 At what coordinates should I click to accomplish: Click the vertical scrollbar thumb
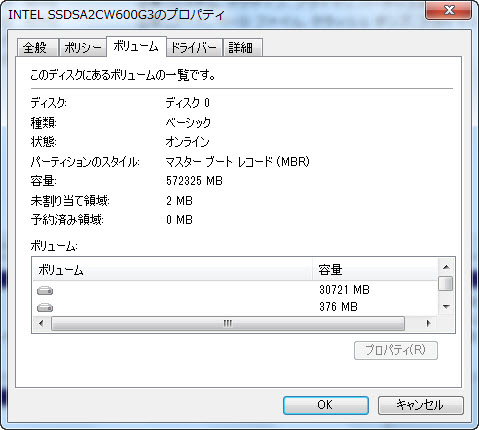pyautogui.click(x=446, y=284)
